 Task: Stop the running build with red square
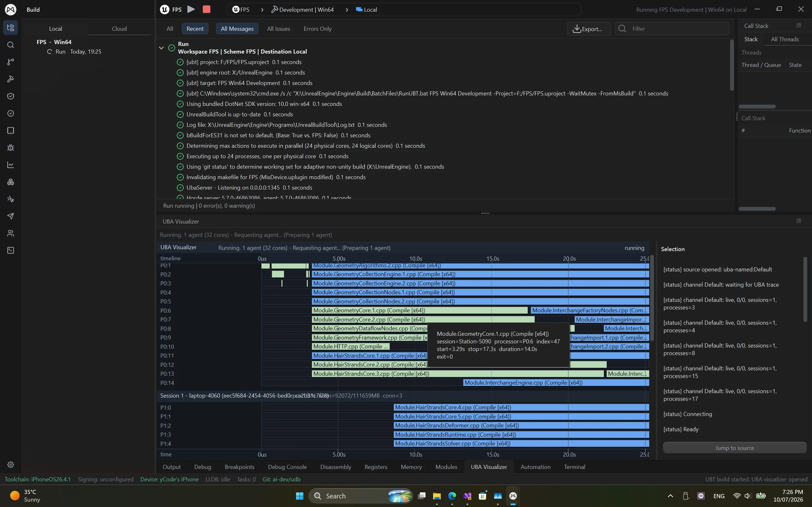tap(207, 10)
